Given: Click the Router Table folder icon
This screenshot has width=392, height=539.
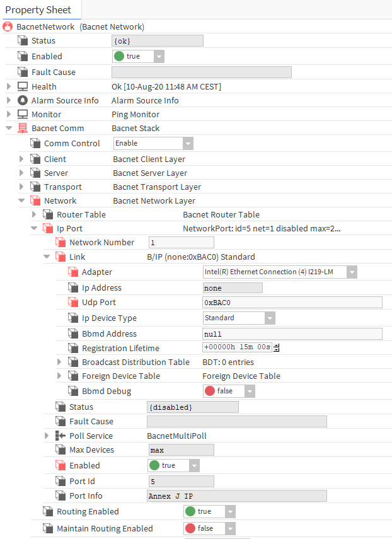Looking at the screenshot, I should pos(47,214).
